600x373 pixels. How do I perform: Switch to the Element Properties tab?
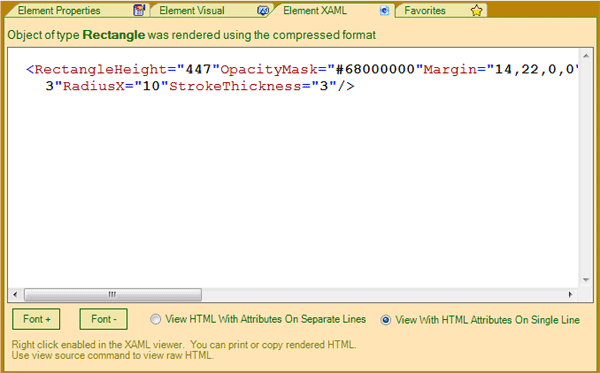(77, 10)
